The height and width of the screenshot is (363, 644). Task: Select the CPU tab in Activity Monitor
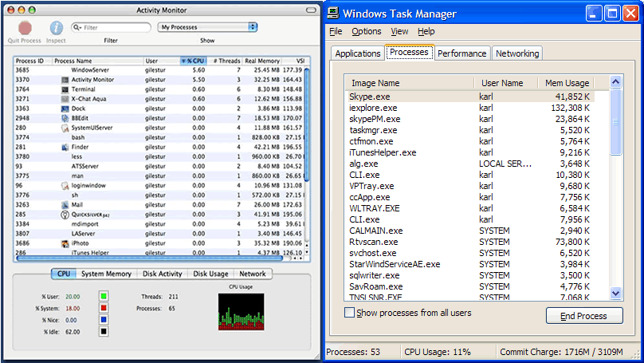[x=64, y=274]
